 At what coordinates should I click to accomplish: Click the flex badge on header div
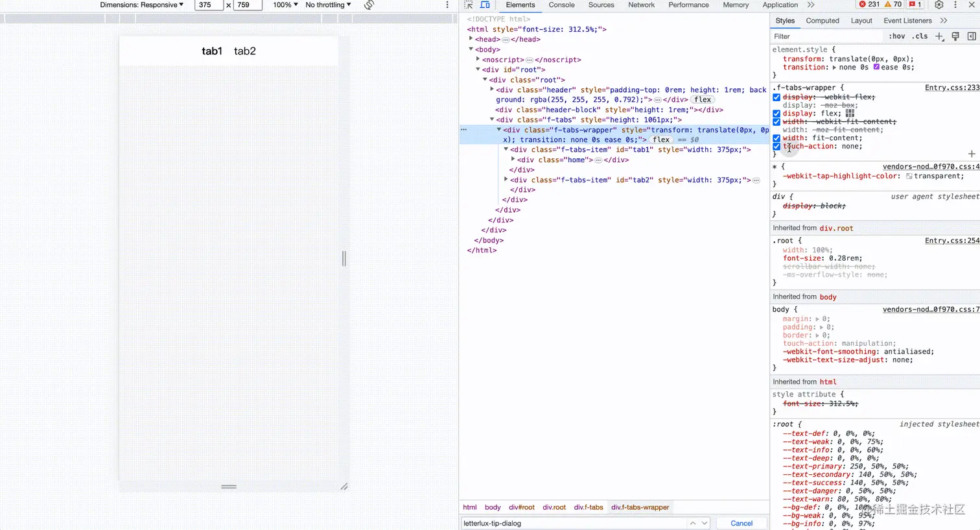[703, 100]
